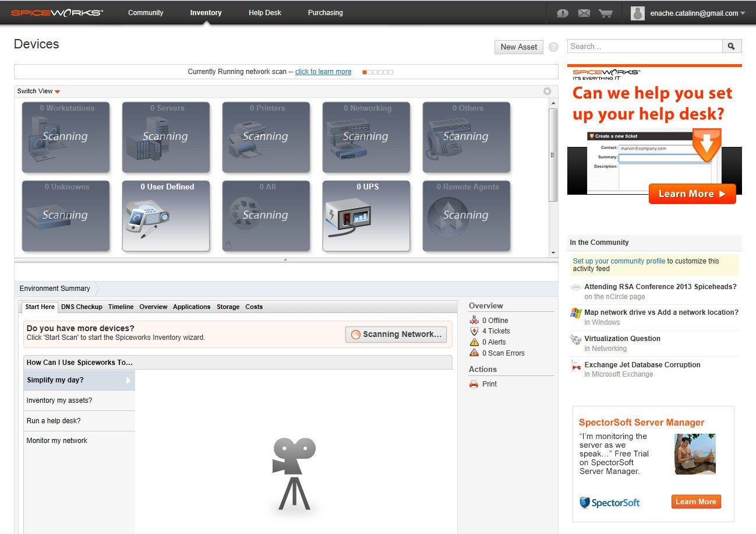Click the device panel vertical scrollbar

point(553,154)
